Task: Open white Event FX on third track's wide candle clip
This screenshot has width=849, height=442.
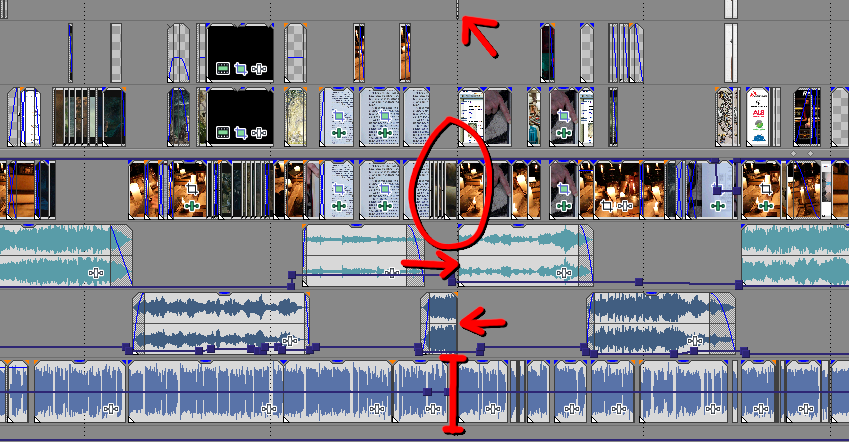Action: 625,206
